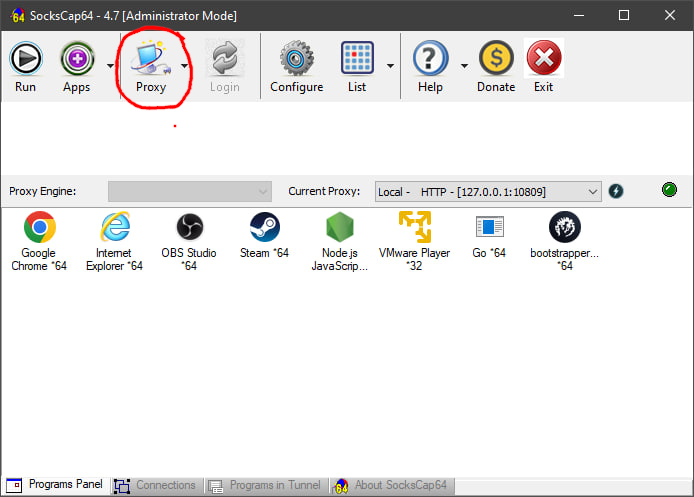
Task: Click the green status indicator
Action: point(669,190)
